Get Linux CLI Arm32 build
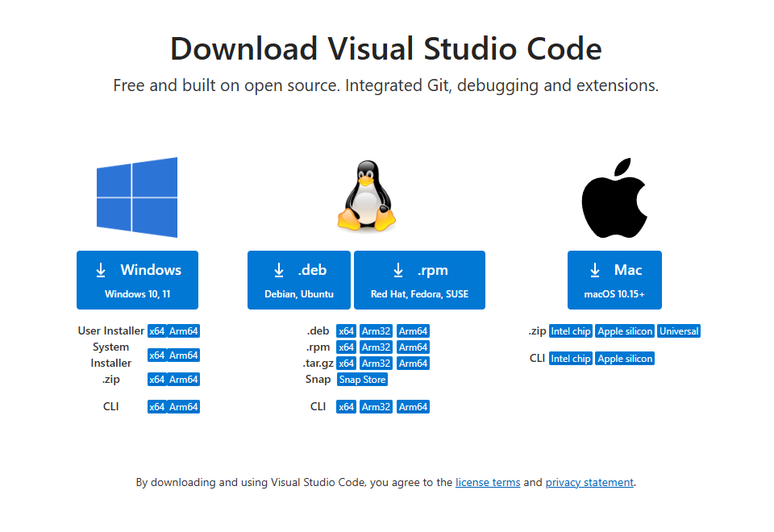 [x=377, y=406]
